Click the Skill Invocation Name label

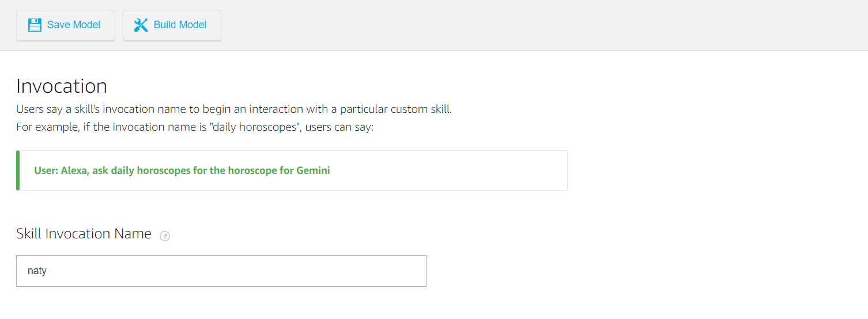point(84,234)
